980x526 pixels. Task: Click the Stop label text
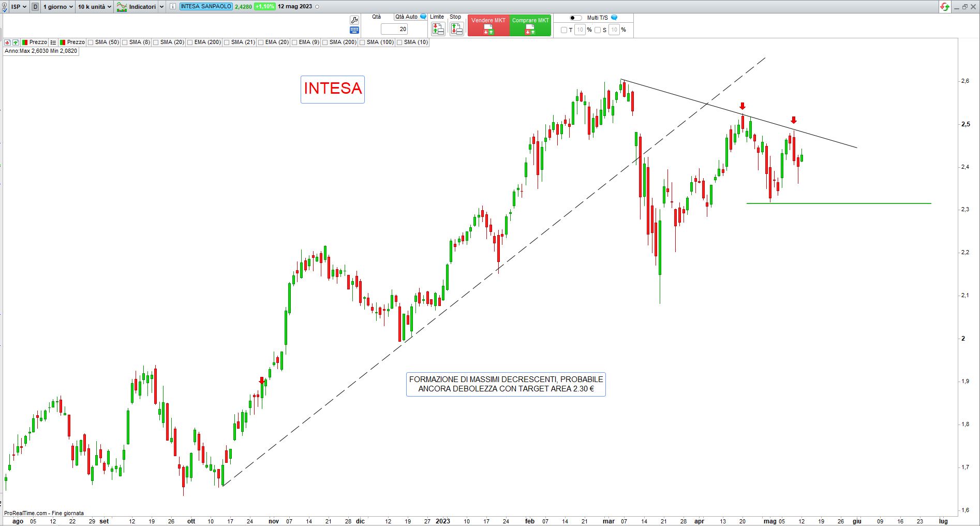pyautogui.click(x=455, y=17)
